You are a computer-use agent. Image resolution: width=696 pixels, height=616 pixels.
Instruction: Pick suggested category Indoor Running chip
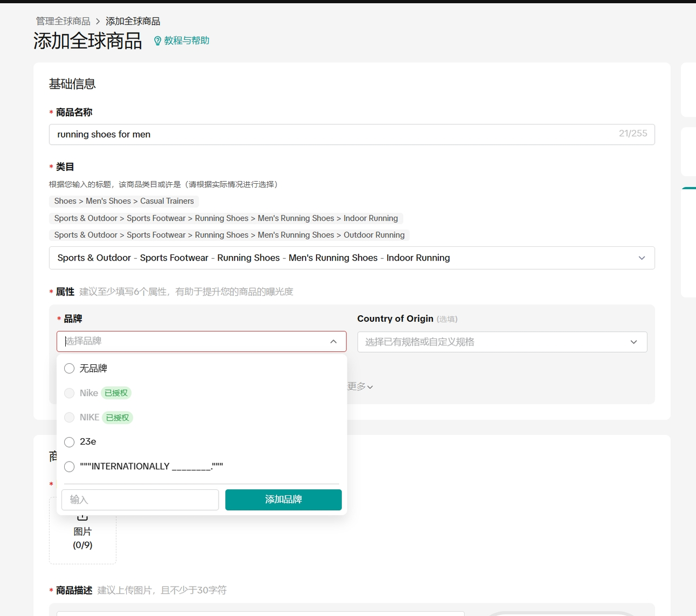click(226, 218)
